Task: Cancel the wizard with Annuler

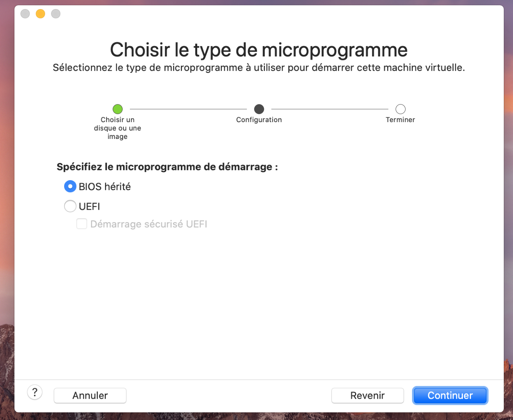Action: point(90,396)
